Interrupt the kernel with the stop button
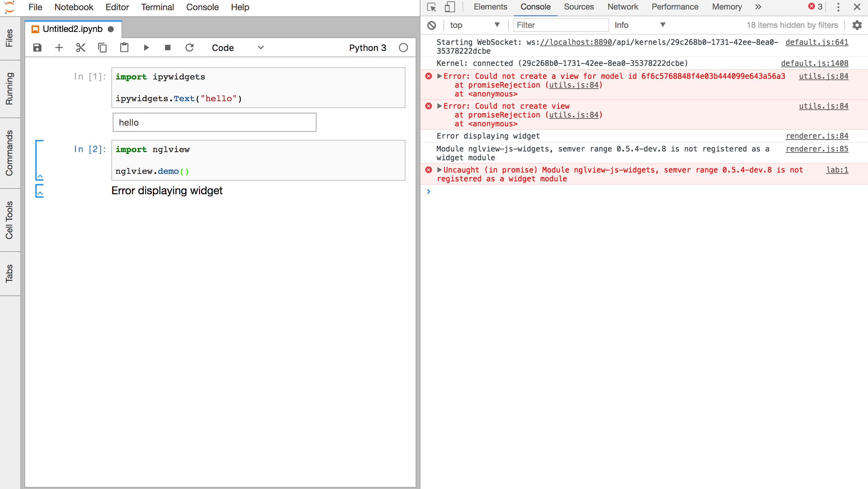The image size is (868, 489). 168,48
